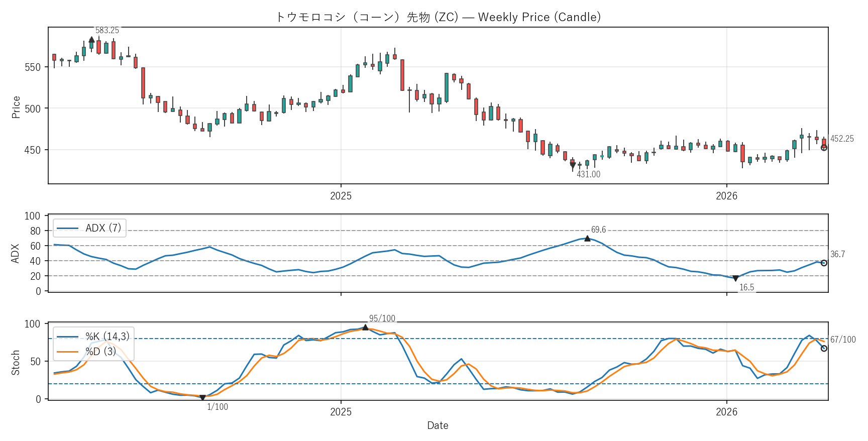
Task: Click the 431.00 price low triangle marker
Action: coord(573,165)
